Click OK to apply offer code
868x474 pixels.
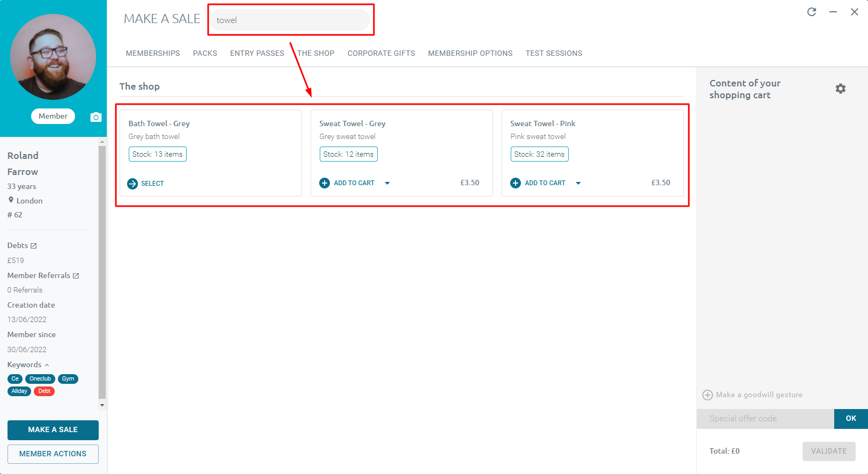click(x=851, y=419)
